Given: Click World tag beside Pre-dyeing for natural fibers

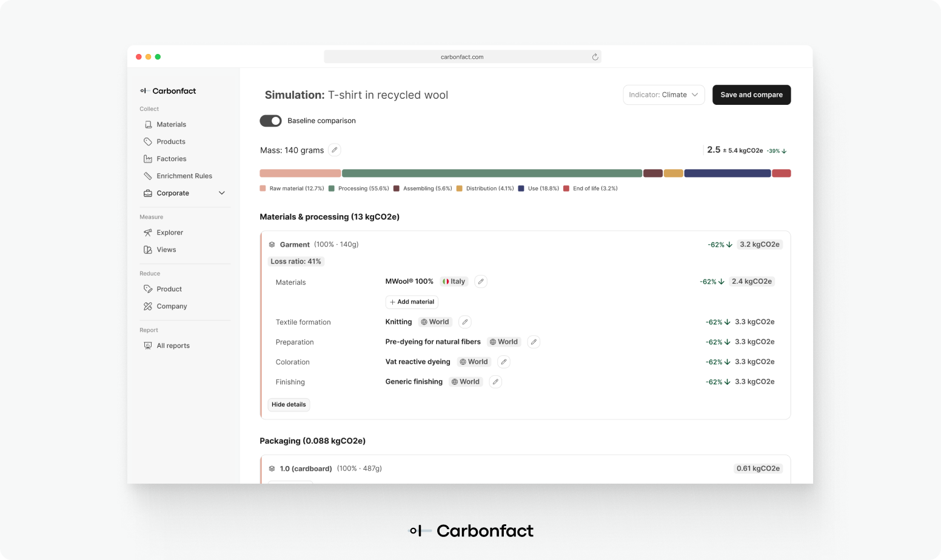Looking at the screenshot, I should [x=504, y=342].
